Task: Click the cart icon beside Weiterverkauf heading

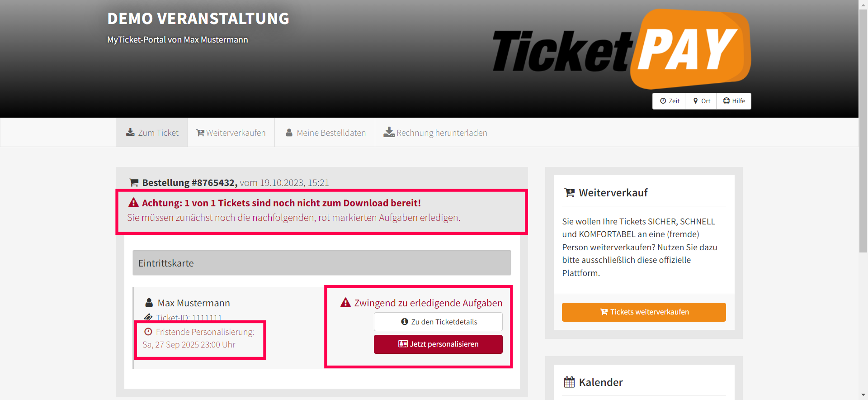Action: point(569,193)
